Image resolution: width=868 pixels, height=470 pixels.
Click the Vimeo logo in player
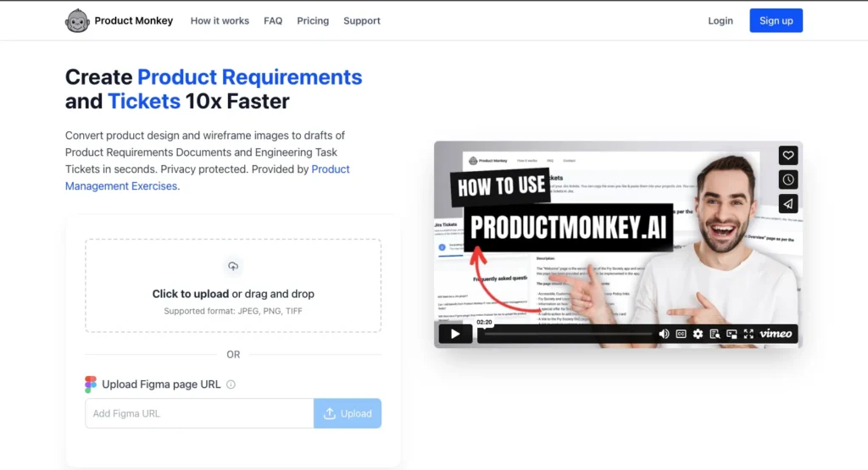point(776,334)
